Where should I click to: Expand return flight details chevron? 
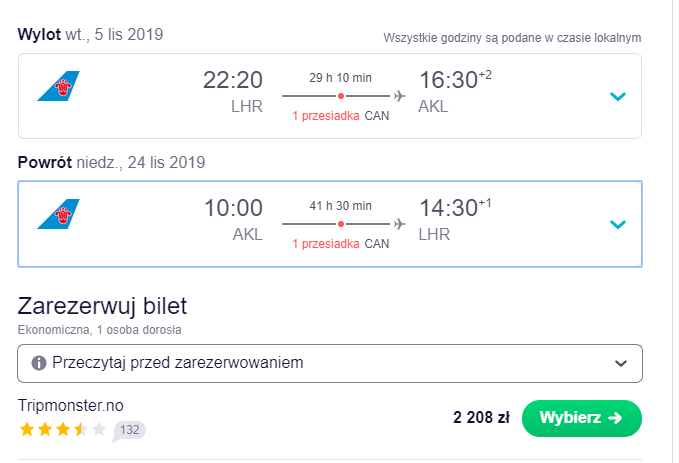618,224
